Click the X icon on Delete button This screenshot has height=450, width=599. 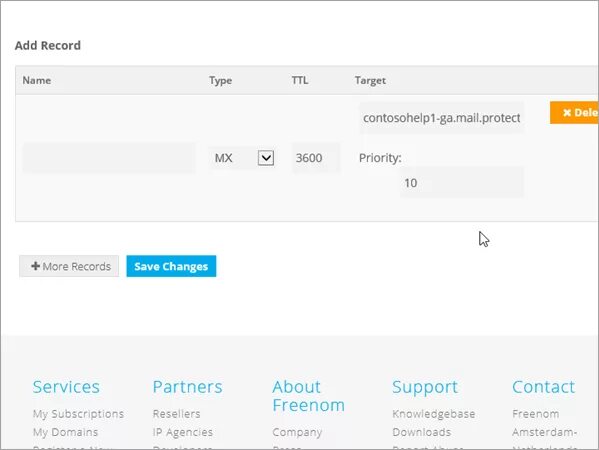pyautogui.click(x=567, y=113)
